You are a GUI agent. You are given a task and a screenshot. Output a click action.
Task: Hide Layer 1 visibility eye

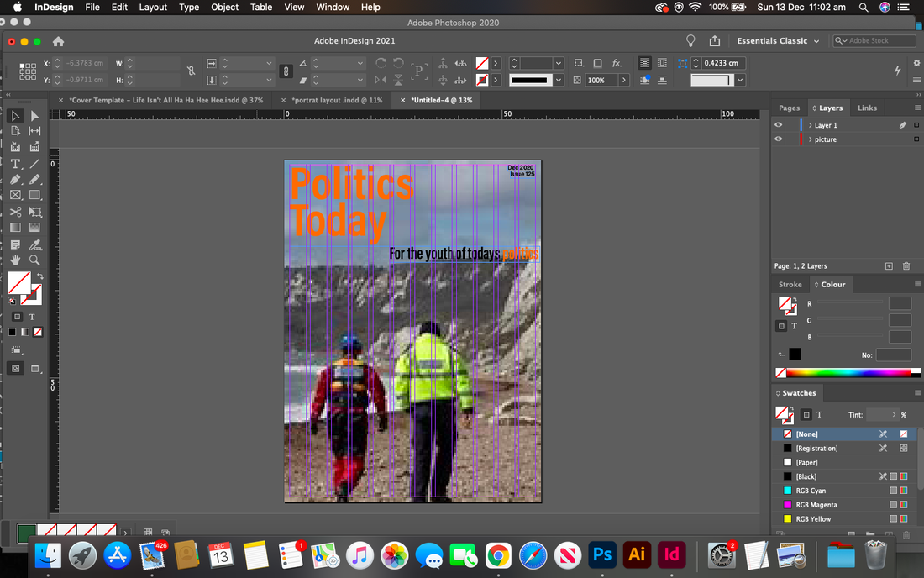click(x=779, y=125)
